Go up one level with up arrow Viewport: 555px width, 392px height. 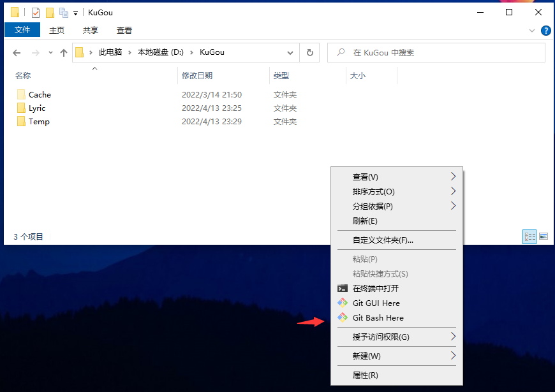coord(64,53)
